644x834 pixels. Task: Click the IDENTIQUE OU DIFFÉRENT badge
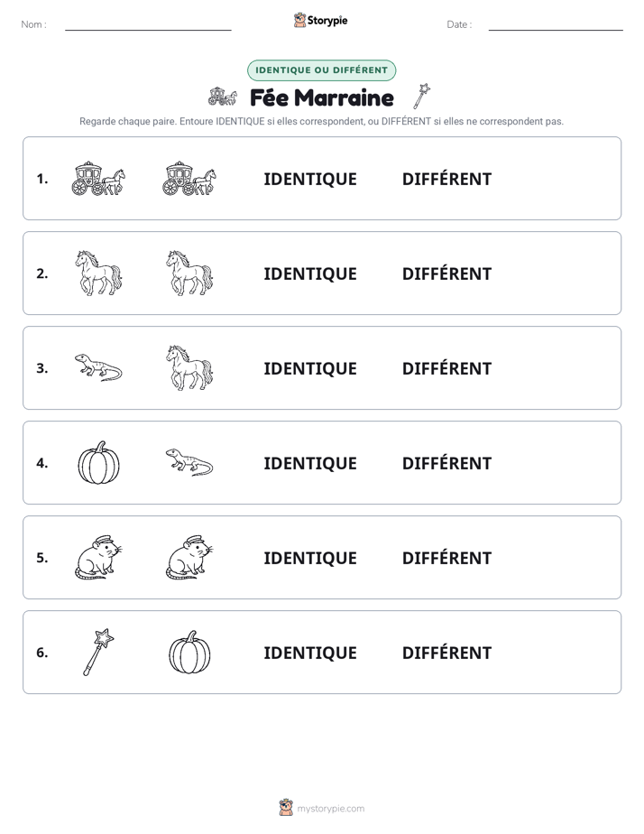321,70
